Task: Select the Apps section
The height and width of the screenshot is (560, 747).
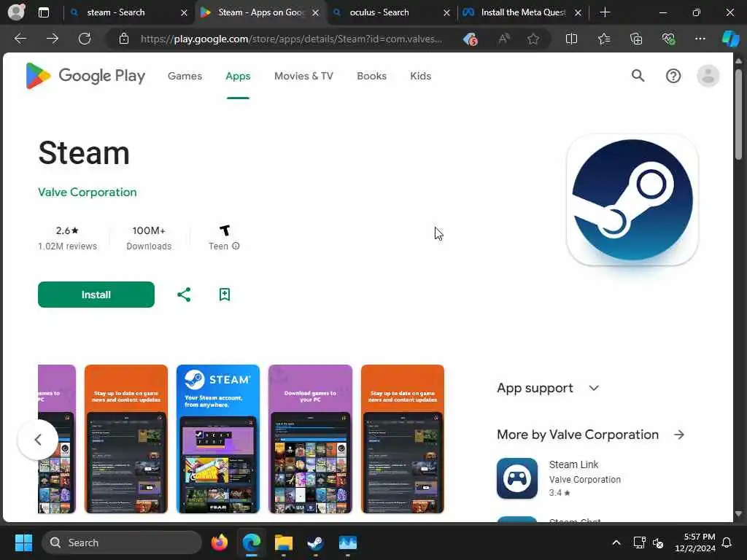Action: [x=238, y=76]
